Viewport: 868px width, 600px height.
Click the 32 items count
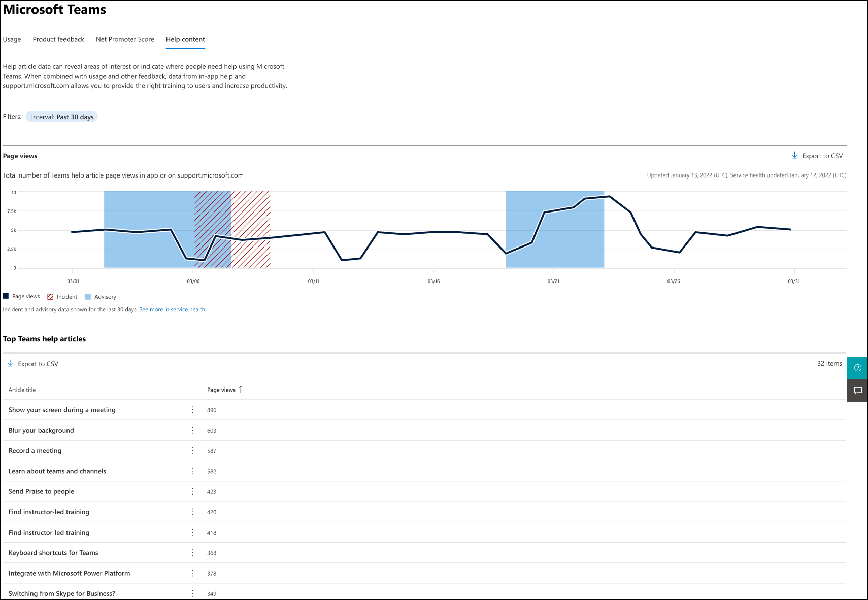tap(829, 363)
